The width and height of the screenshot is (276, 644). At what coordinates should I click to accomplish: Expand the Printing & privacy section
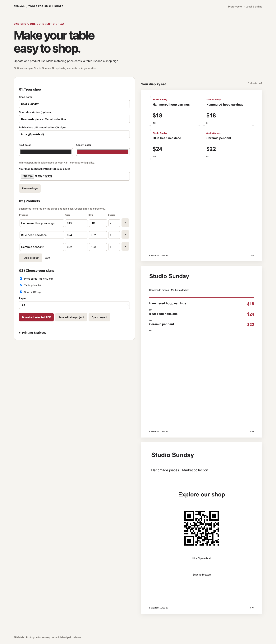point(33,333)
